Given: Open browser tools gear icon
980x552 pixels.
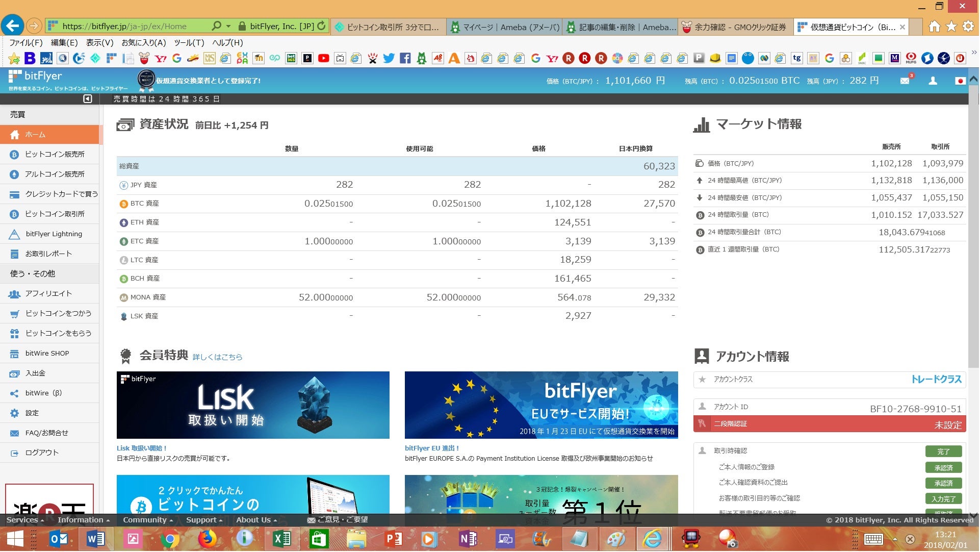Looking at the screenshot, I should pos(968,27).
